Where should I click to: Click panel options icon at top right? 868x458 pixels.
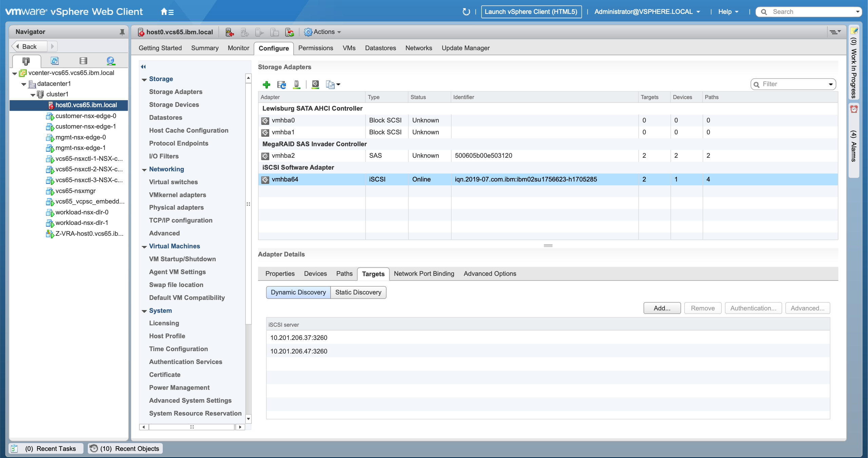tap(835, 32)
